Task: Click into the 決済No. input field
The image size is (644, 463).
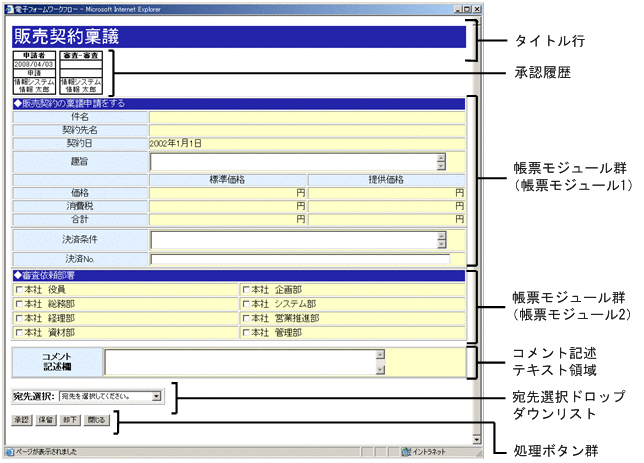Action: [300, 259]
